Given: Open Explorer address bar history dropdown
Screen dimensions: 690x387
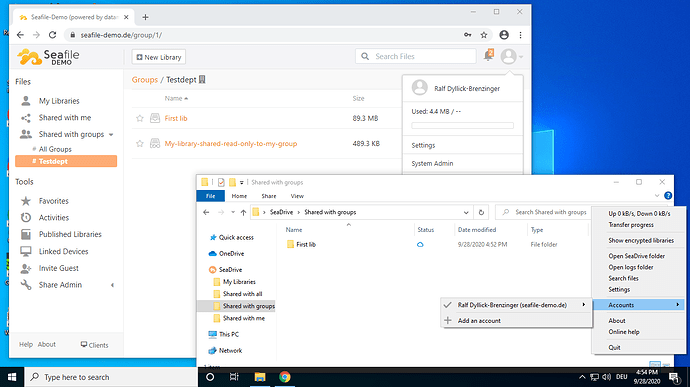Looking at the screenshot, I should 466,212.
